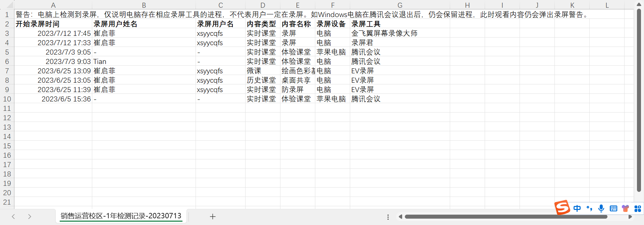This screenshot has height=225, width=644.
Task: Select cell 2023/6/25 11:39
Action: 53,90
